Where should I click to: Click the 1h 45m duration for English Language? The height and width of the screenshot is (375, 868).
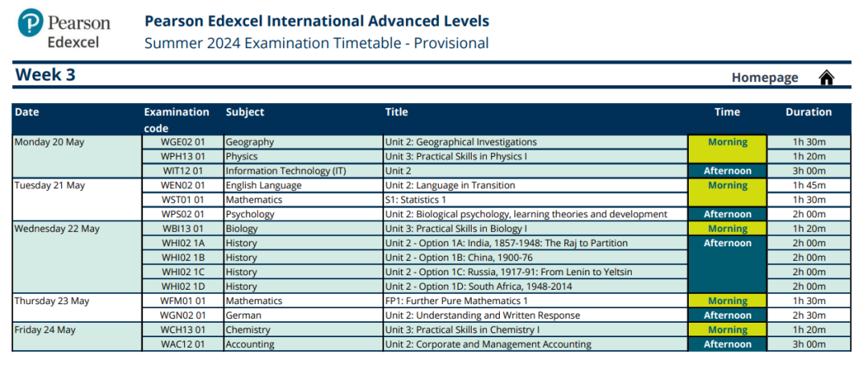[809, 185]
